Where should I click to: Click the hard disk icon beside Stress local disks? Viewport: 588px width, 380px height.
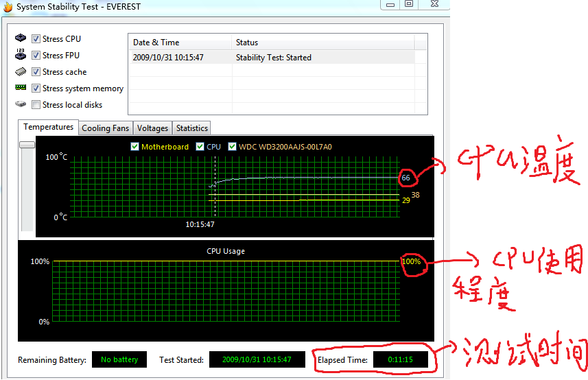pos(21,104)
